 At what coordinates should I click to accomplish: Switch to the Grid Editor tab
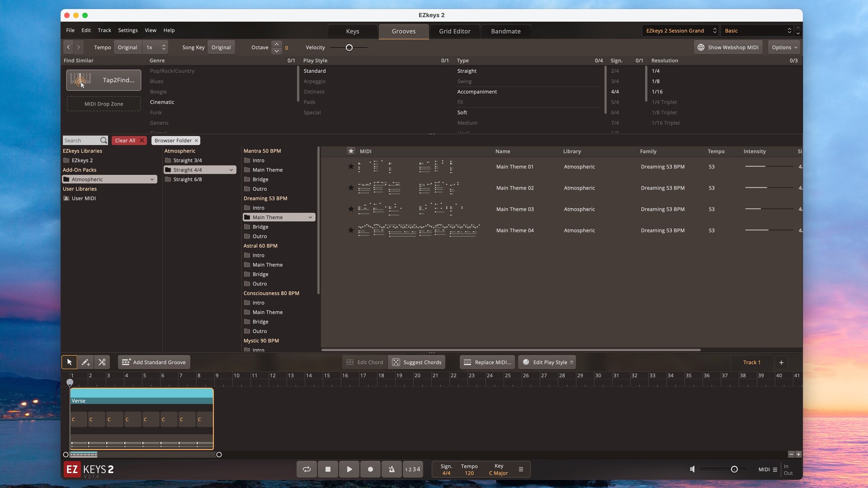pyautogui.click(x=454, y=31)
